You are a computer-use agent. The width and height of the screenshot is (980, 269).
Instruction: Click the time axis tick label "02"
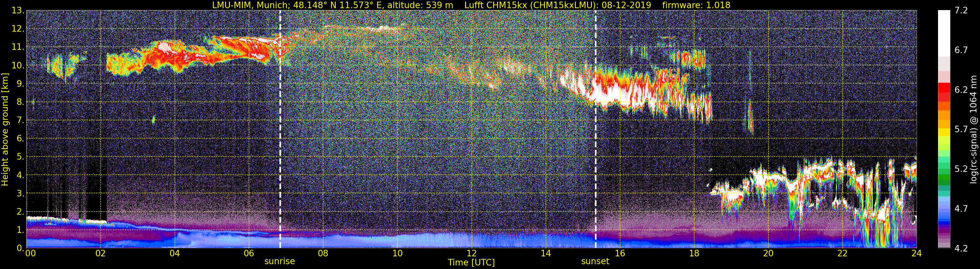pyautogui.click(x=101, y=253)
